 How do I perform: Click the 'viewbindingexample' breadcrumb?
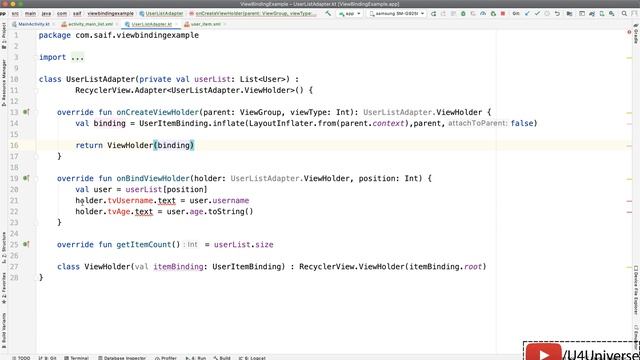coord(110,13)
